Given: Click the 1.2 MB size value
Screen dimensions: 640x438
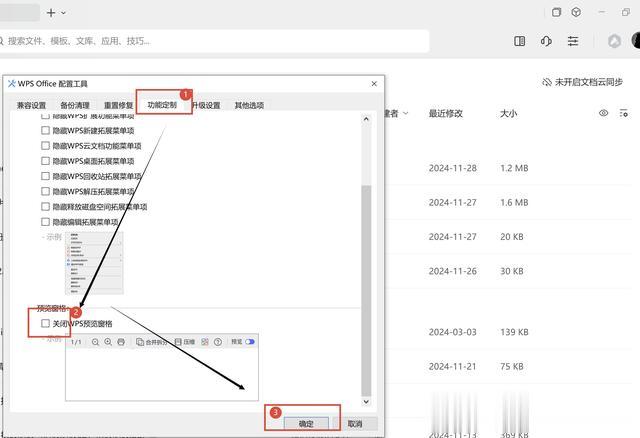Looking at the screenshot, I should point(514,168).
